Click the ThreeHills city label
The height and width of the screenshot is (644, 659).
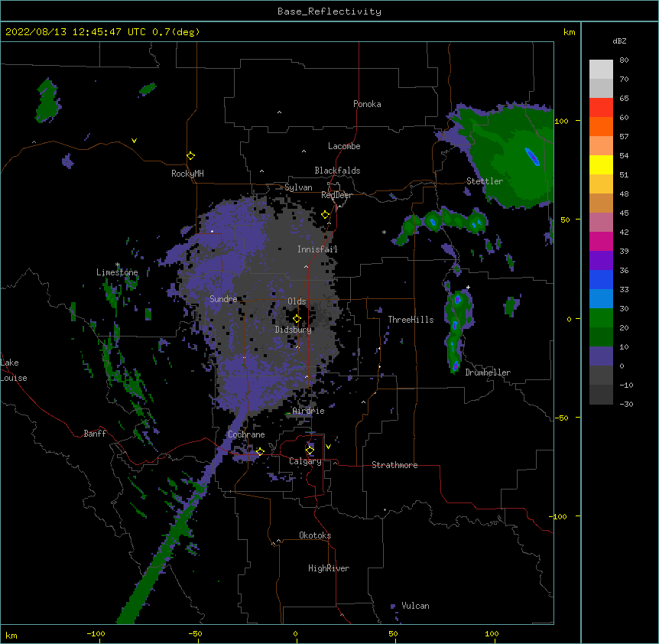[x=411, y=320]
